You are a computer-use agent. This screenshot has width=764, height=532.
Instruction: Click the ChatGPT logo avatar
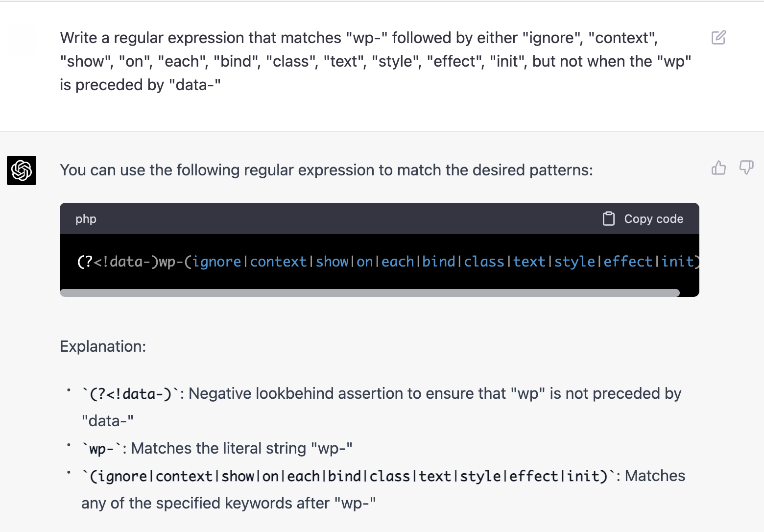click(21, 170)
